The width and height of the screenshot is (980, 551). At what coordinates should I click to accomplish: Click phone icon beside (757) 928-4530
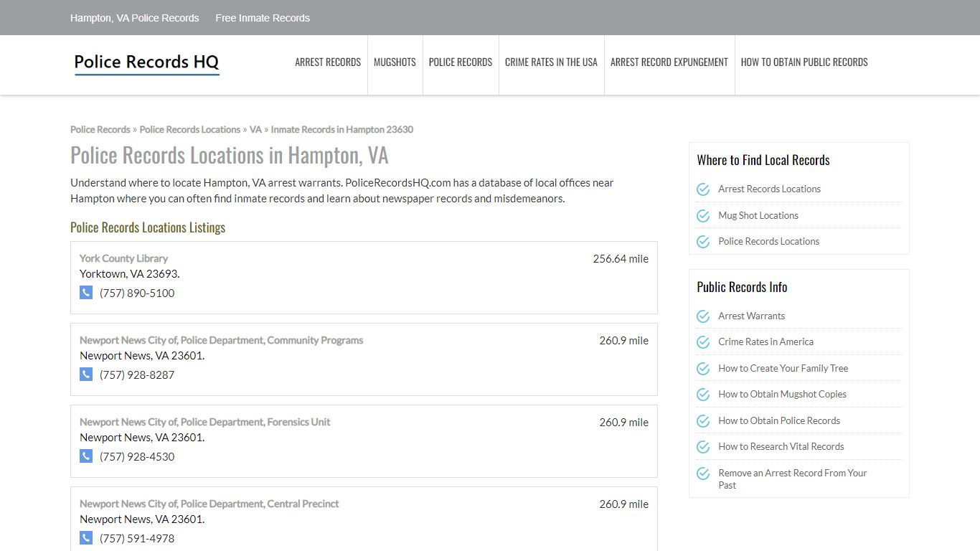86,456
